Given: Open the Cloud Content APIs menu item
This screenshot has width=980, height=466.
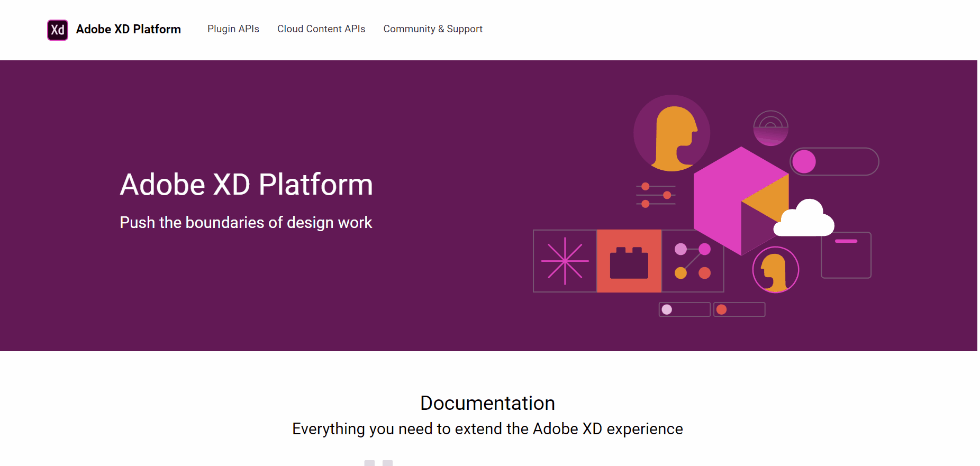Looking at the screenshot, I should [321, 29].
